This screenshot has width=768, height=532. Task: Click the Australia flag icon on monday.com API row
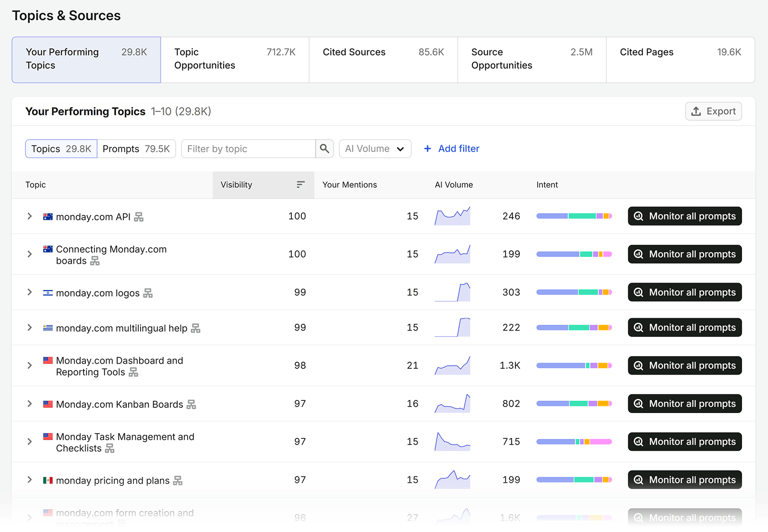pyautogui.click(x=48, y=216)
